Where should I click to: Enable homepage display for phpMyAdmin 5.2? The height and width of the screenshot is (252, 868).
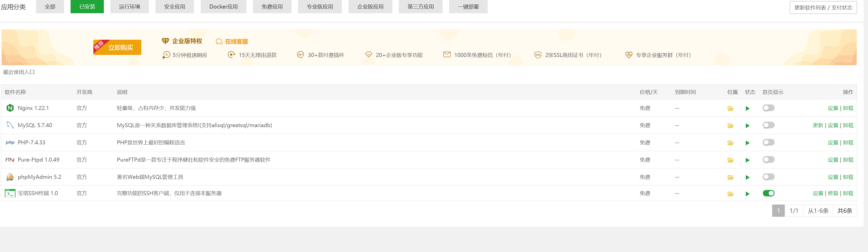pos(769,177)
